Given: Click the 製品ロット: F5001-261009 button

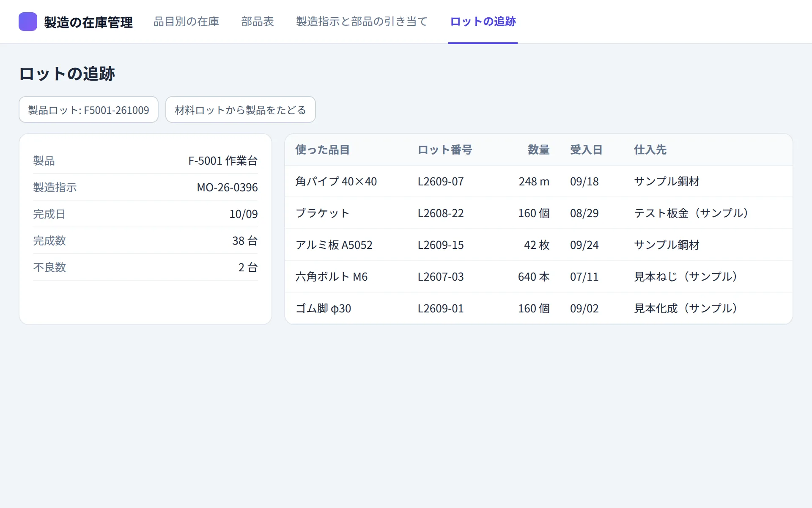Looking at the screenshot, I should pyautogui.click(x=89, y=110).
